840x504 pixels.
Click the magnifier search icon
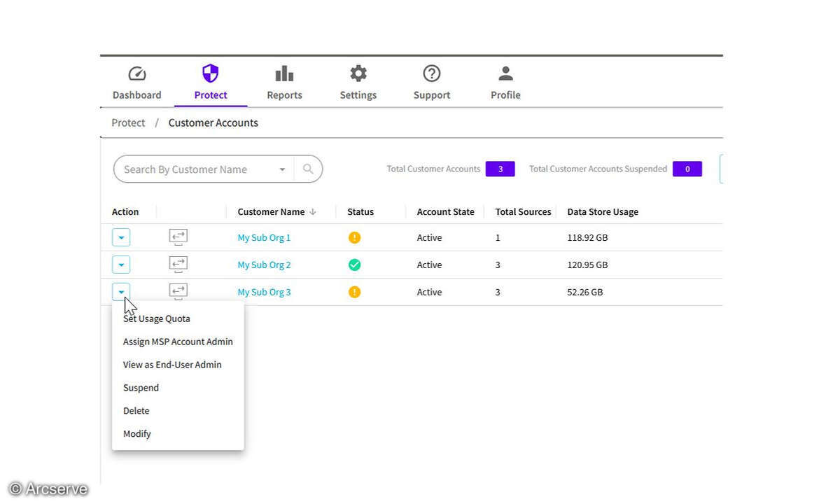(308, 169)
